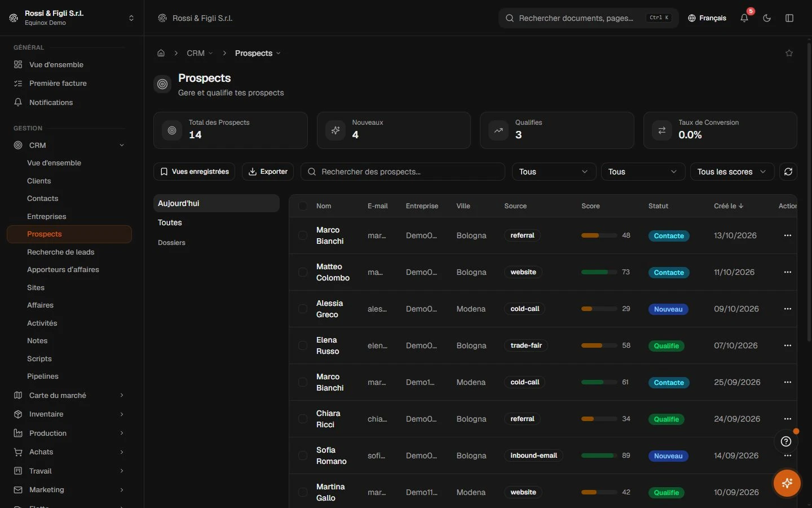The width and height of the screenshot is (812, 508).
Task: Open the CRM breadcrumb link
Action: [200, 53]
